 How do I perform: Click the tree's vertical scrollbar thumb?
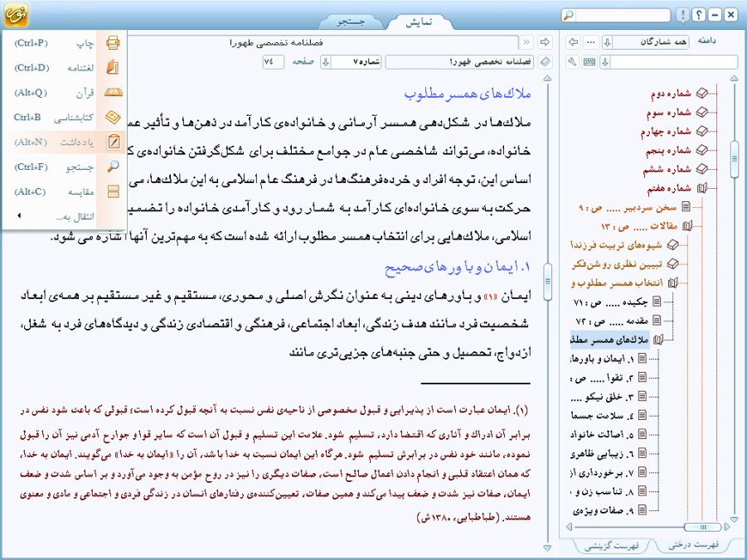734,158
